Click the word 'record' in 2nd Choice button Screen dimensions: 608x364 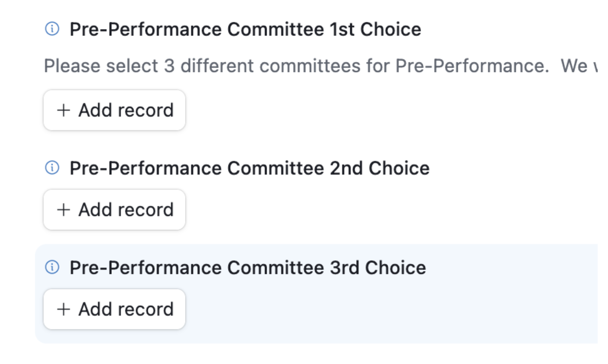pos(146,210)
